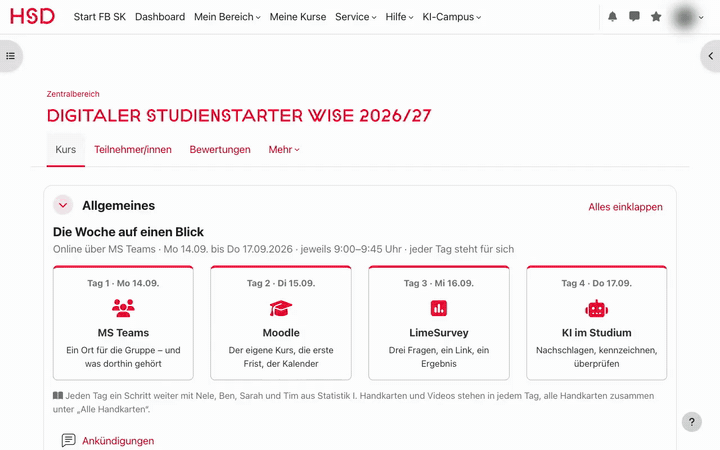Open the course index list icon
Screen dimensions: 720x450
click(x=11, y=56)
